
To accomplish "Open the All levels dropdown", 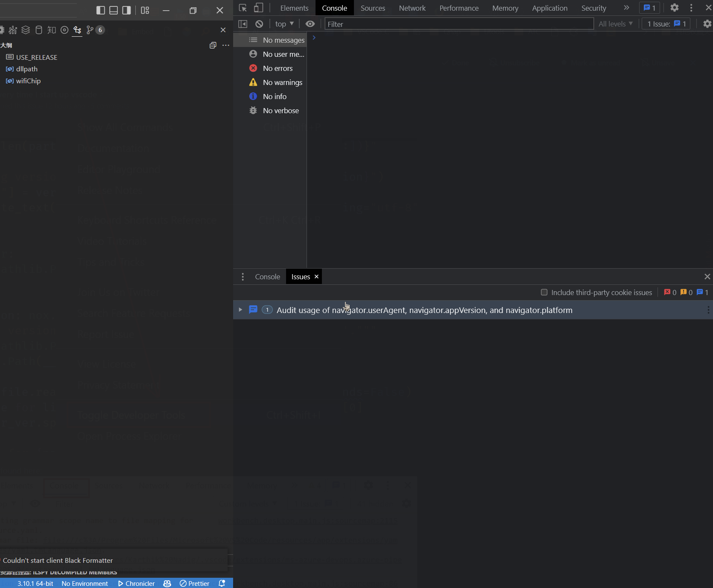I will 616,24.
